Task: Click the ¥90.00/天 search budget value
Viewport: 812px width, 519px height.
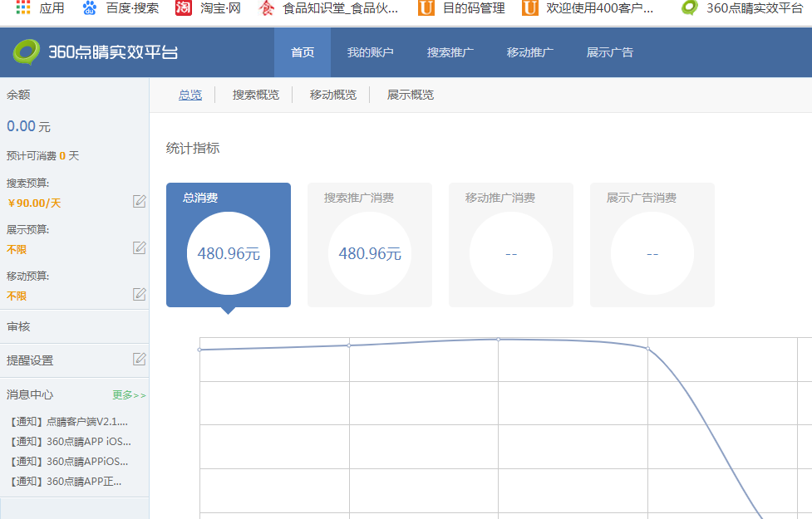Action: [x=34, y=203]
